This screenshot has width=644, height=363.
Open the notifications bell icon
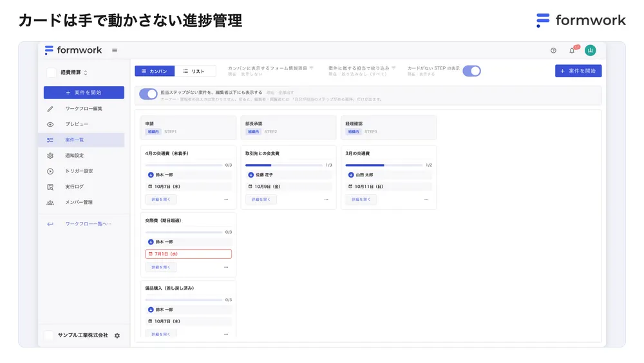[572, 50]
